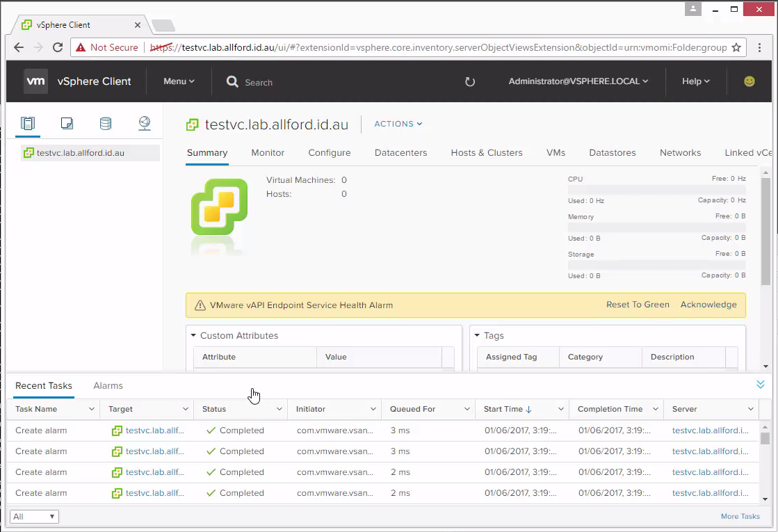Click completed checkmark in first task row
The width and height of the screenshot is (778, 532).
(x=211, y=430)
